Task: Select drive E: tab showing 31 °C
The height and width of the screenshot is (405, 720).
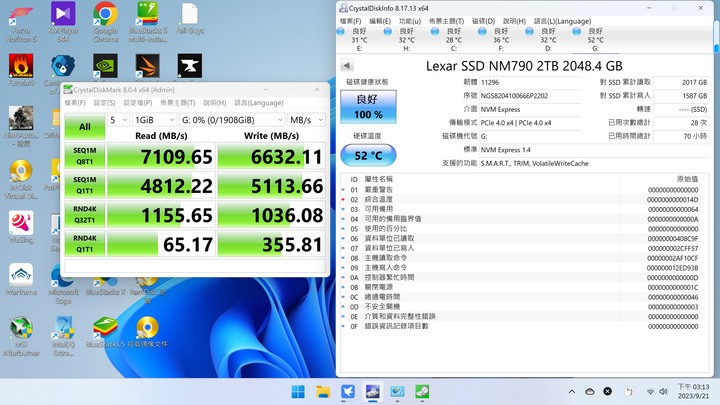Action: [x=359, y=39]
